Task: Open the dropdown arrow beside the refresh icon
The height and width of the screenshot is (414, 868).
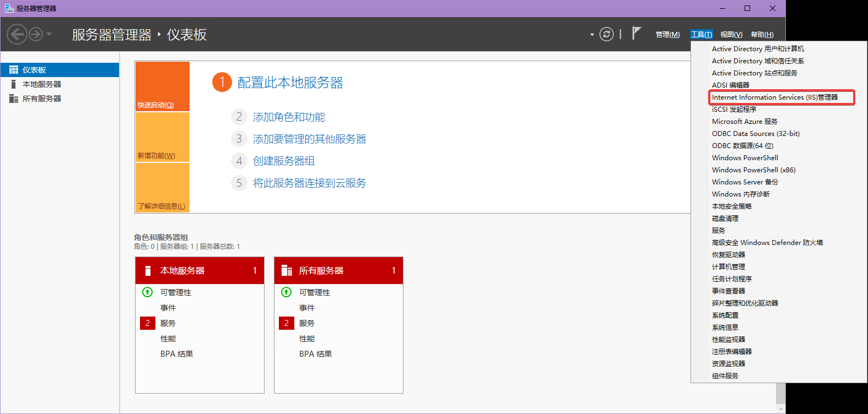Action: tap(592, 35)
